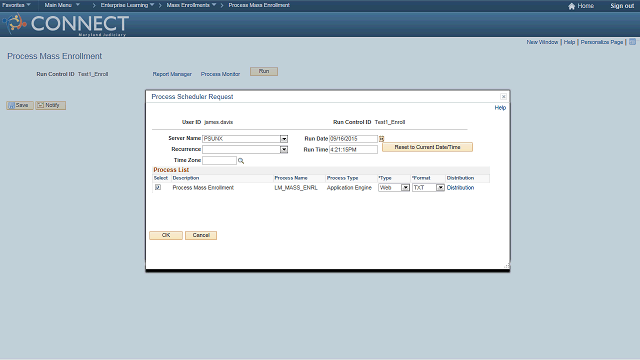
Task: Open the Favorites menu
Action: 16,5
